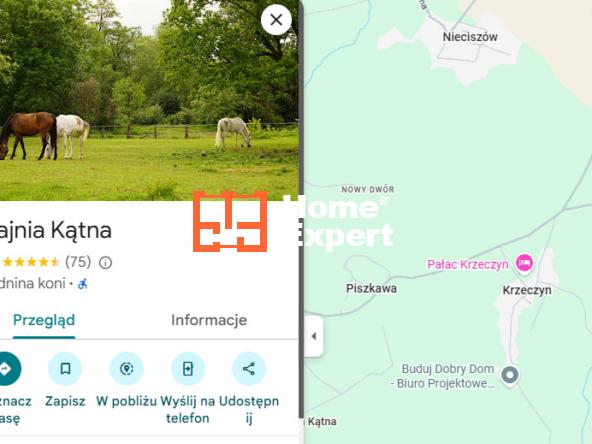Viewport: 592px width, 444px height.
Task: Click Pałac Krzeczyn hotel pin icon
Action: coord(524,262)
